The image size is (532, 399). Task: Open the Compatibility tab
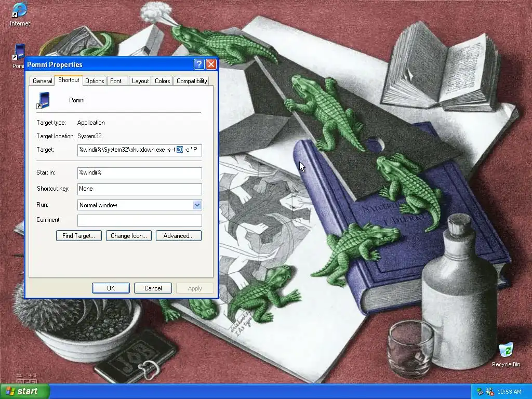(192, 81)
